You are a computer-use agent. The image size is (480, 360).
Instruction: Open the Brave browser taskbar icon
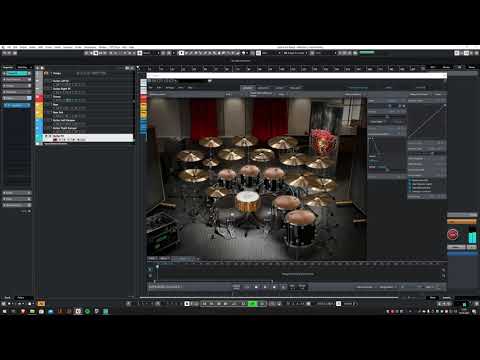23,311
